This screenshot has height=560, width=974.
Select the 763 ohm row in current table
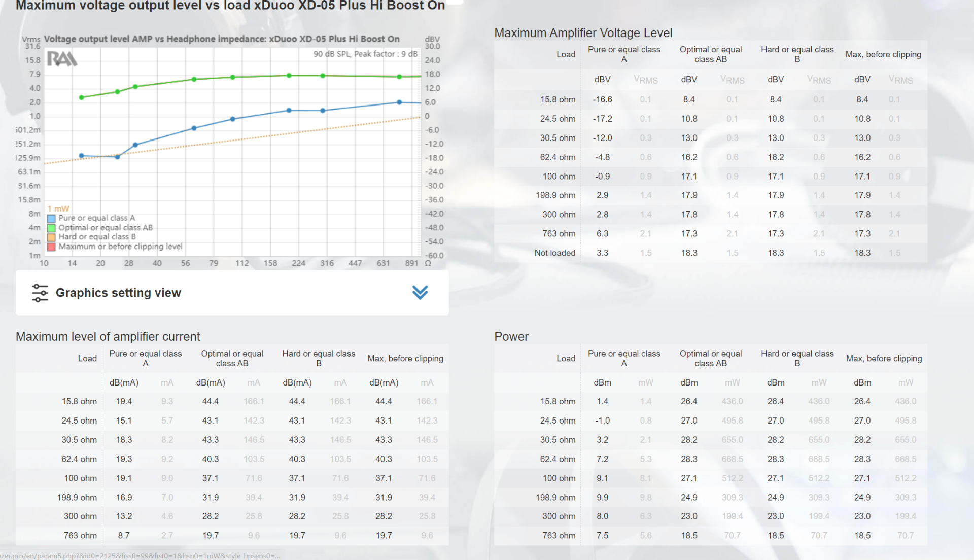tap(232, 535)
